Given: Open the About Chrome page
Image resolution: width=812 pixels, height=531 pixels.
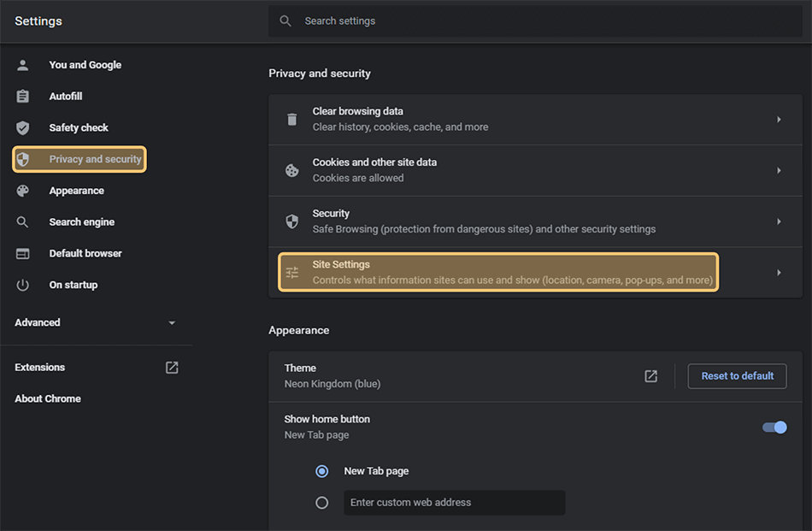Looking at the screenshot, I should tap(48, 399).
